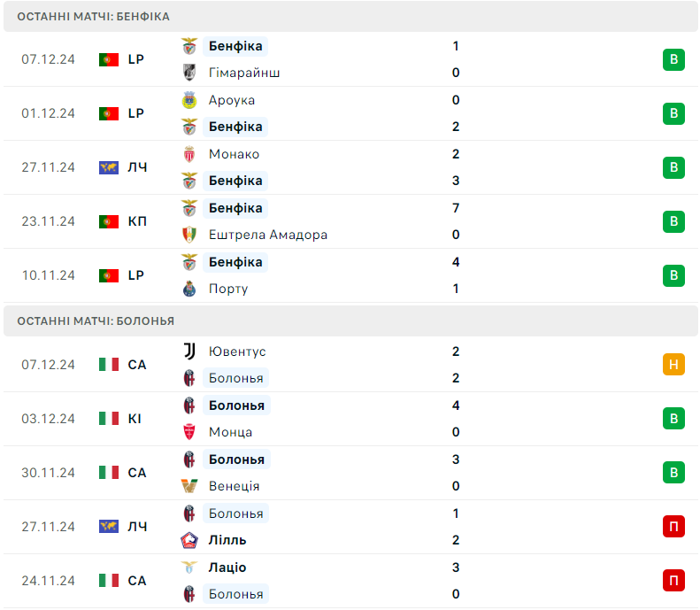
Task: Click the Ювентус logo icon
Action: [x=189, y=351]
